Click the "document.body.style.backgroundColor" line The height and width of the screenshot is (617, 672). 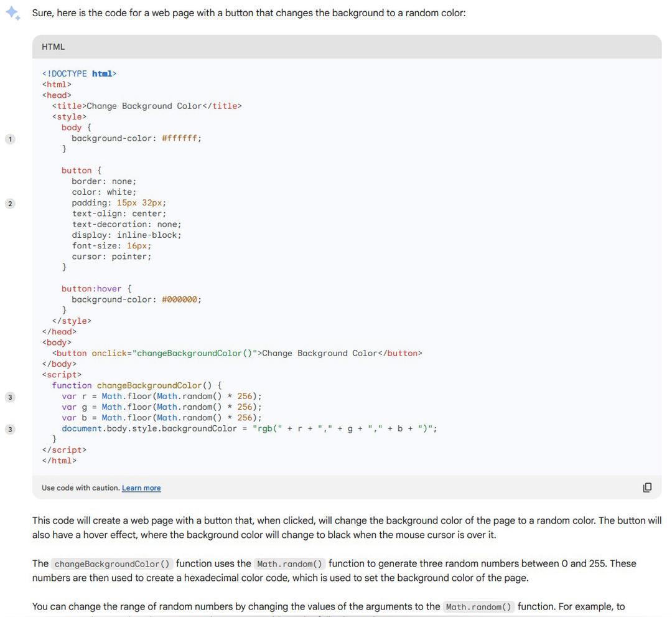250,428
